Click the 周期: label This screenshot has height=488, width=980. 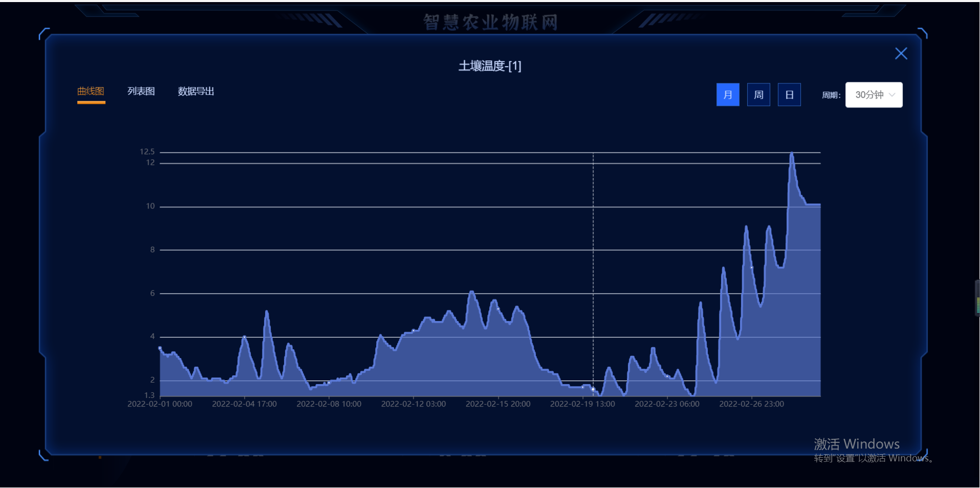831,95
